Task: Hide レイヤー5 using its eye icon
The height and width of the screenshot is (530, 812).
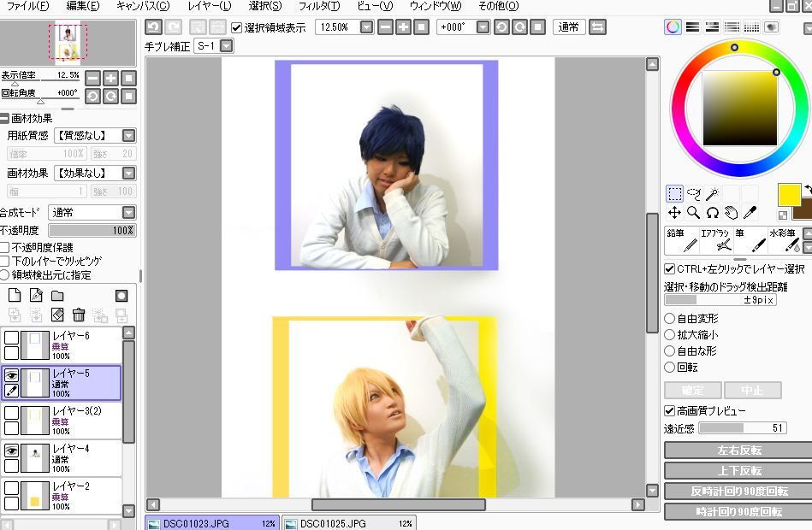Action: point(11,375)
